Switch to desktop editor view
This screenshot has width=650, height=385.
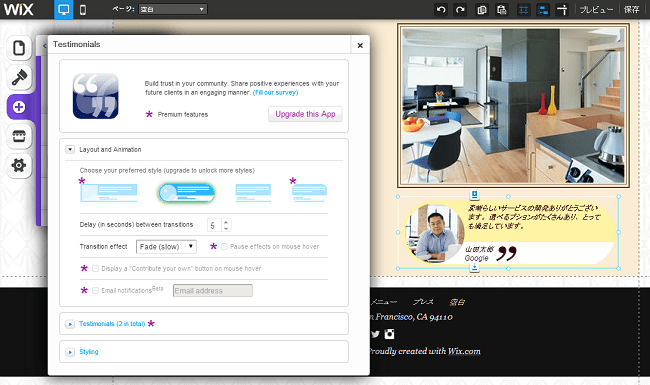[x=63, y=10]
